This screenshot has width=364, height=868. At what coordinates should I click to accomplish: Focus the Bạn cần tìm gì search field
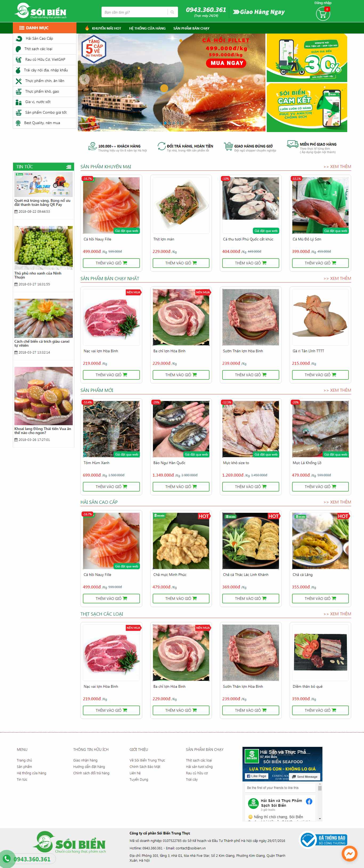pos(134,12)
